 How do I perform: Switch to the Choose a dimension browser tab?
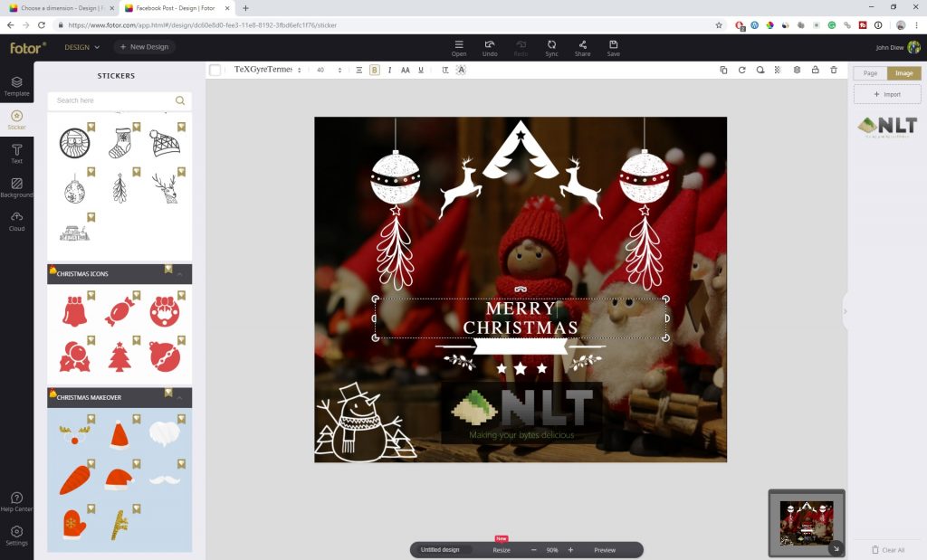[x=62, y=8]
